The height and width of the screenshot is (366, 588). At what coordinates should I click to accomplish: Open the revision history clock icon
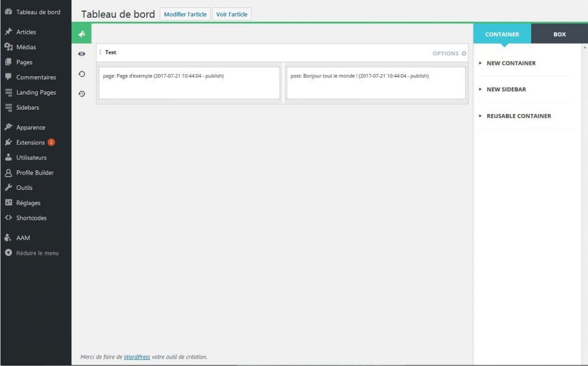[x=82, y=94]
